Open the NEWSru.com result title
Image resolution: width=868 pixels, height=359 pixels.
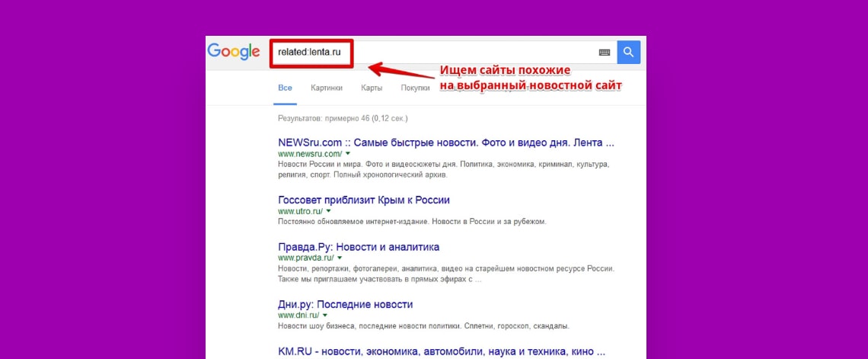[x=446, y=143]
